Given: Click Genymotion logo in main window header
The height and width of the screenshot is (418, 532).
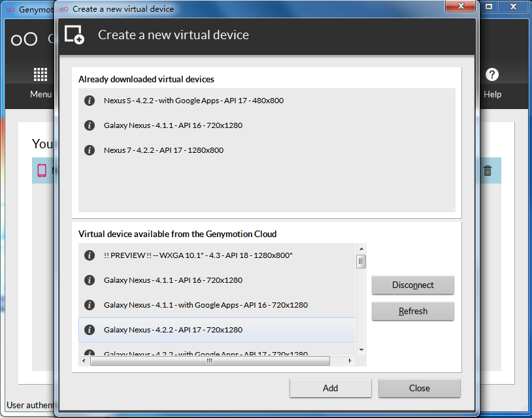Looking at the screenshot, I should point(24,39).
